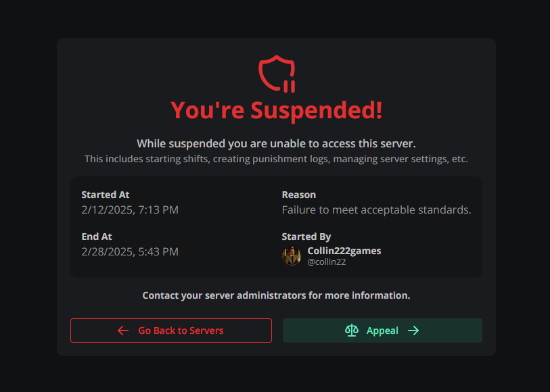
Task: Click the right arrow inside Appeal button
Action: 413,330
